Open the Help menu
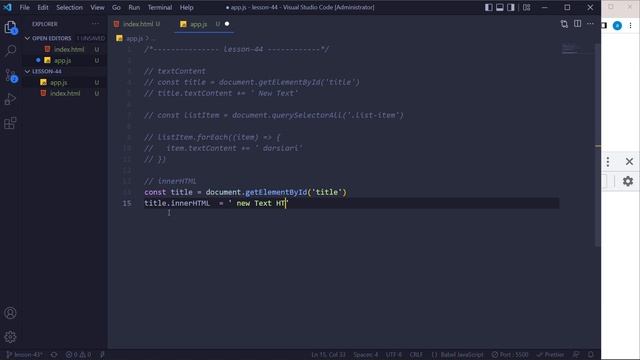The height and width of the screenshot is (360, 640). [187, 7]
